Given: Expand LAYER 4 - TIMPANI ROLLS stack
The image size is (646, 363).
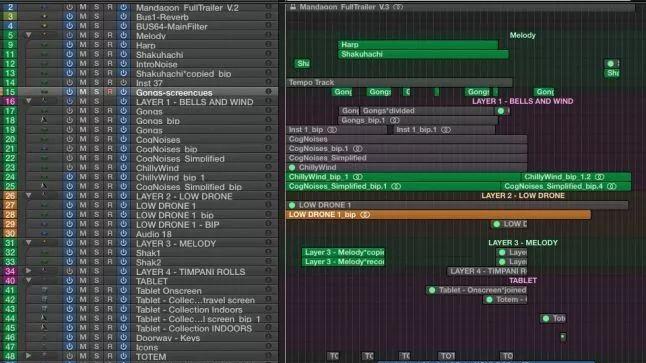Looking at the screenshot, I should tap(28, 271).
